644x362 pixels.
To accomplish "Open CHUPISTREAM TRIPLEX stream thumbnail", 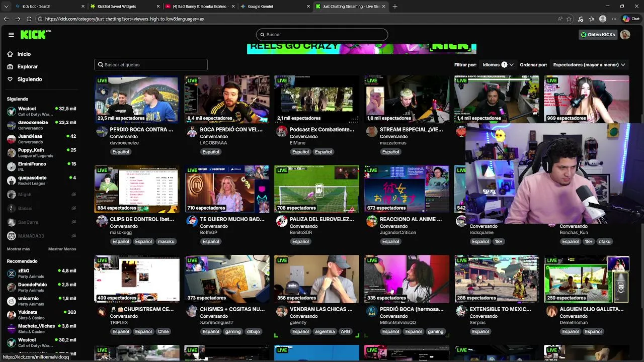I will coord(136,279).
